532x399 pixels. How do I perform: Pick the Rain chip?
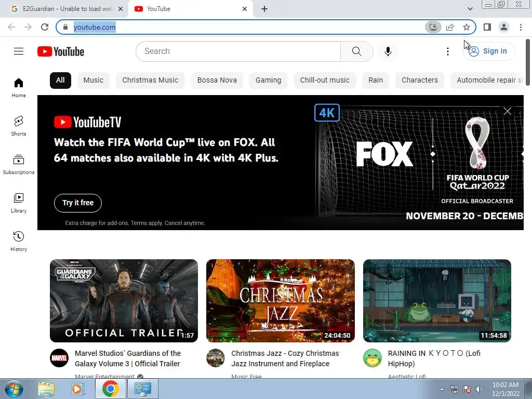(x=376, y=81)
